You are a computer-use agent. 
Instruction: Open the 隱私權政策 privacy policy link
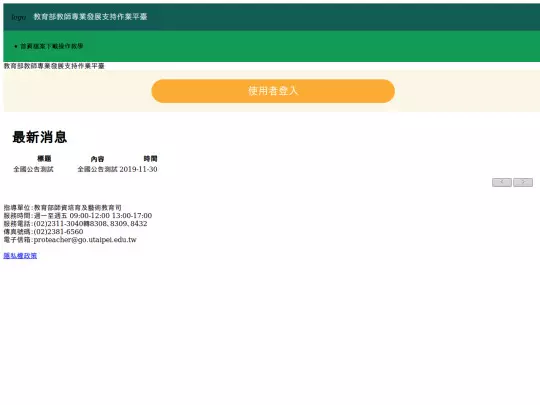(20, 256)
